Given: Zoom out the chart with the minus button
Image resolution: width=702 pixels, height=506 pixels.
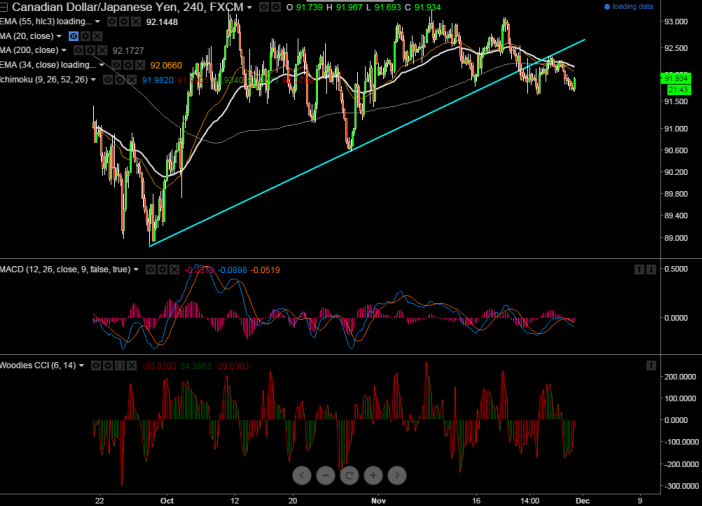Looking at the screenshot, I should point(325,475).
